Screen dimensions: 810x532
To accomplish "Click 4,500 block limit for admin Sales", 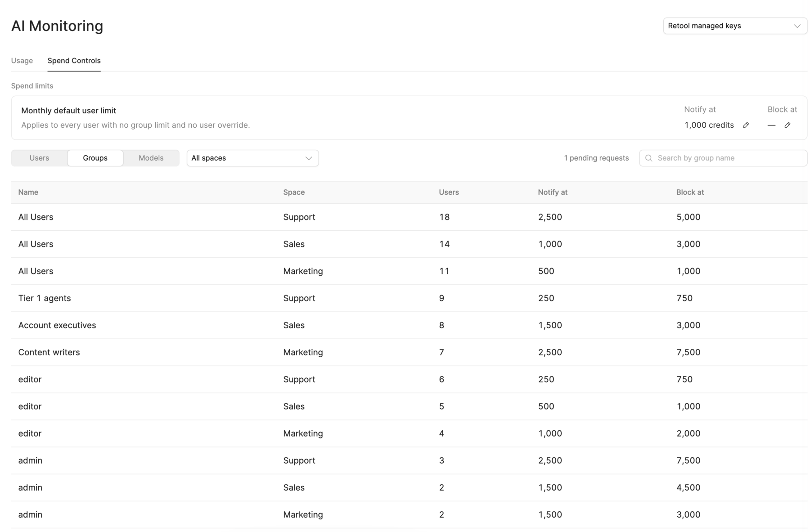I will (x=688, y=487).
